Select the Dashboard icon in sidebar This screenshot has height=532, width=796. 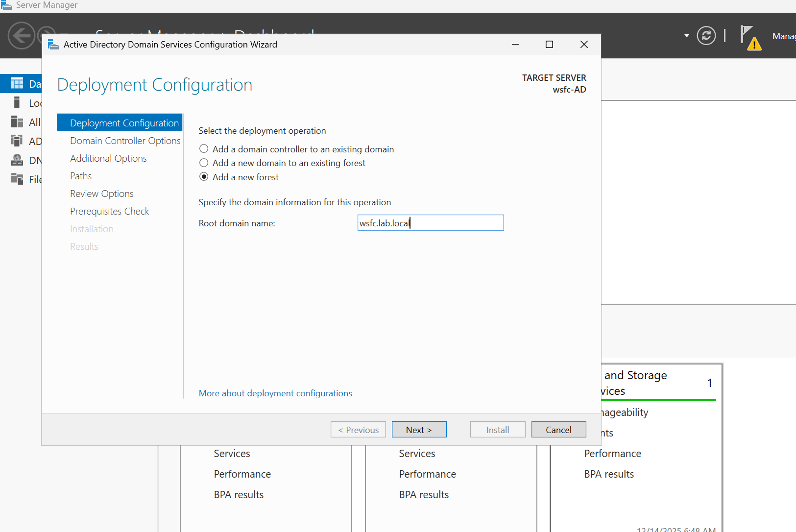[17, 84]
